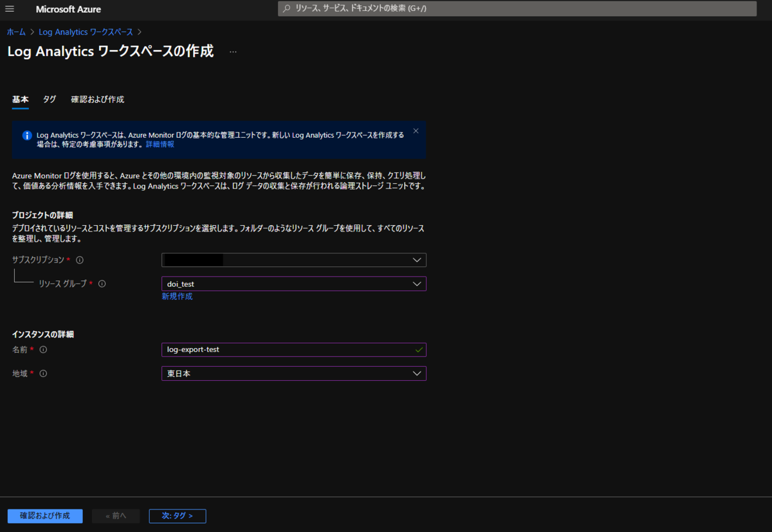Click the info banner icon about Log Analytics
Screen dimensions: 772x532
[x=26, y=135]
